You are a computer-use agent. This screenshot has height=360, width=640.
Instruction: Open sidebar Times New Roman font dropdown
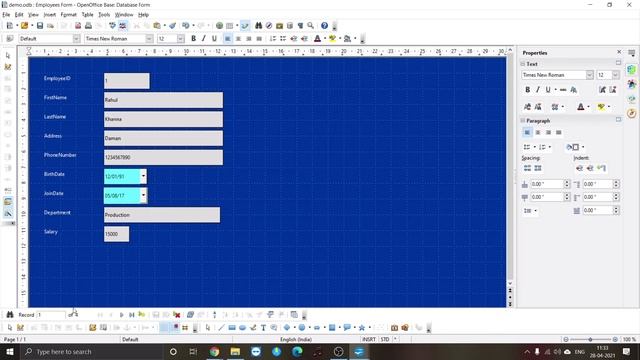click(x=589, y=75)
